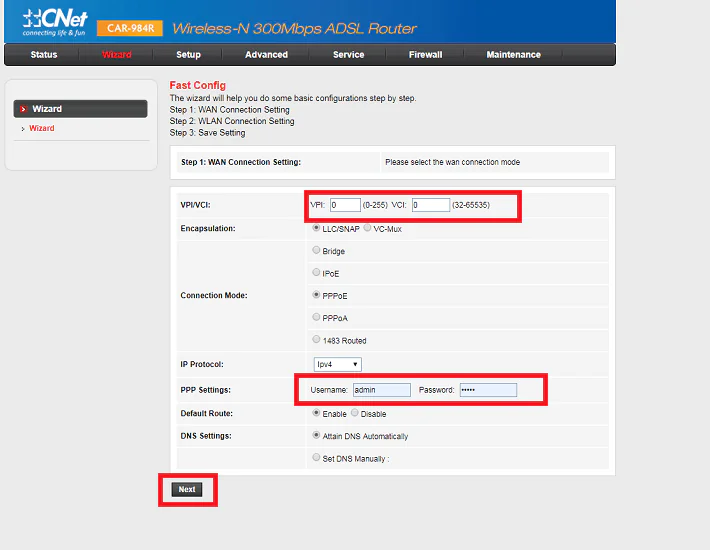Choose PPPoA connection mode
710x550 pixels.
tap(316, 317)
